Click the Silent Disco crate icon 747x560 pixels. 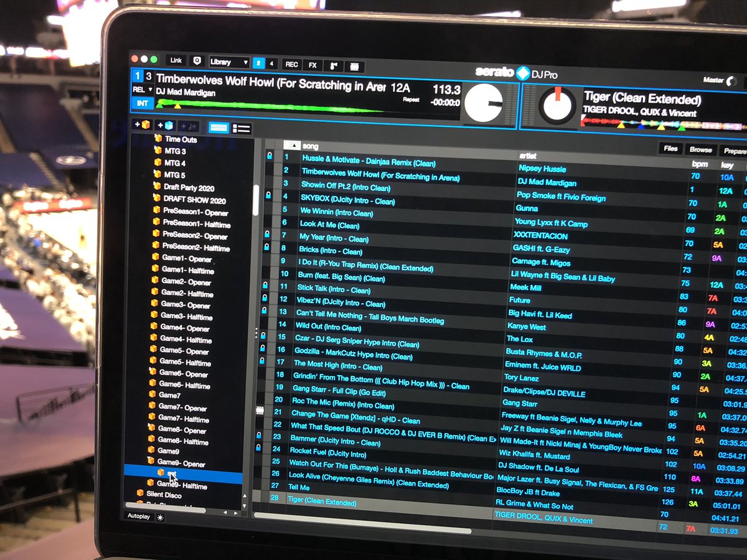click(x=140, y=494)
